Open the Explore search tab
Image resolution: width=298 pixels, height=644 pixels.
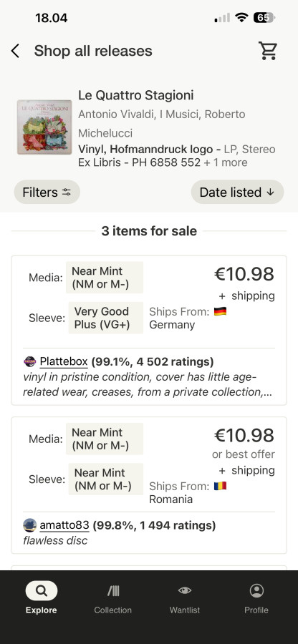[x=41, y=597]
